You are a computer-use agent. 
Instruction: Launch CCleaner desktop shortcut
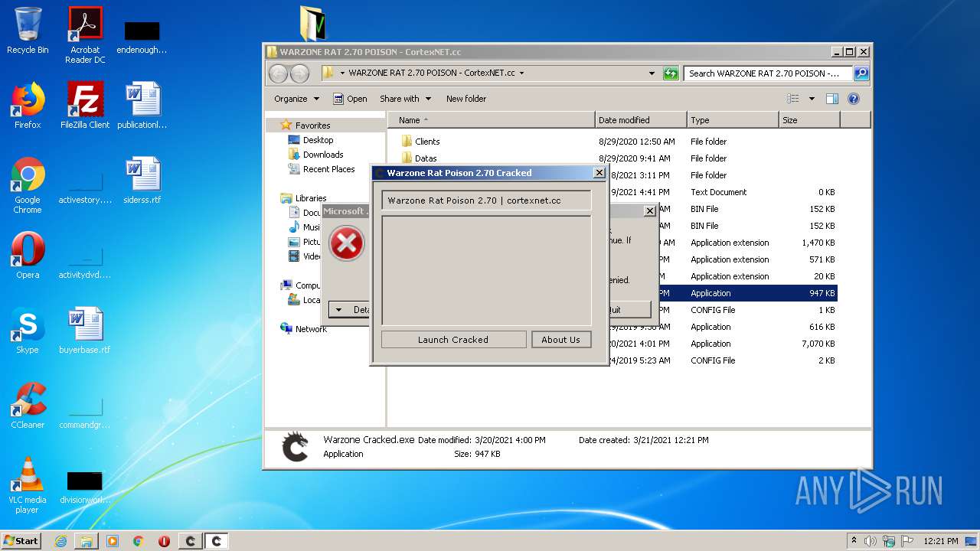coord(28,406)
